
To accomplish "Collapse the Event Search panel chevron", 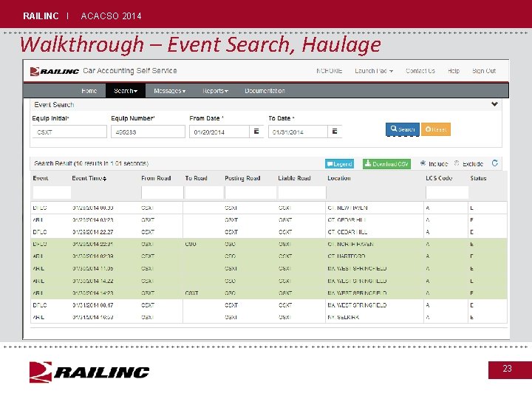I will [494, 104].
